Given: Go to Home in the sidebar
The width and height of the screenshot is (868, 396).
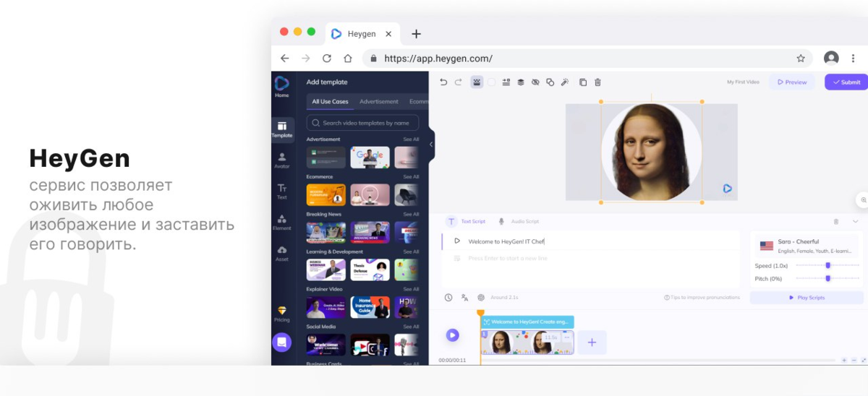Looking at the screenshot, I should [x=281, y=87].
